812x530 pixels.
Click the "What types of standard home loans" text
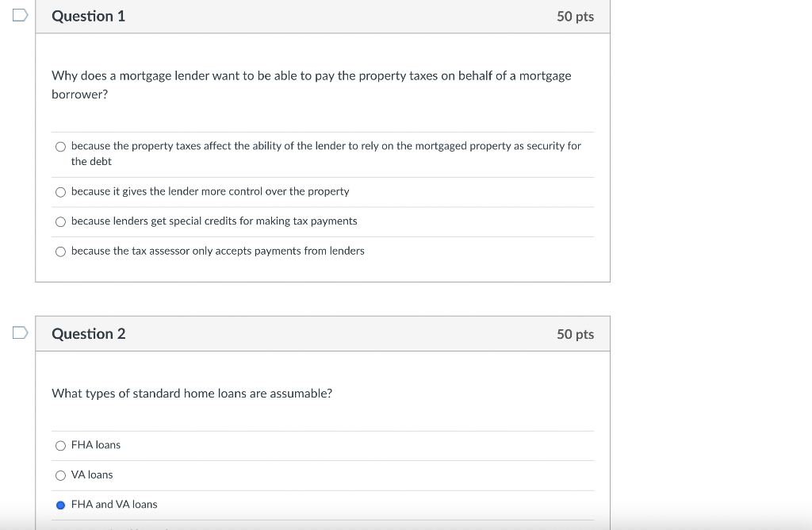pyautogui.click(x=192, y=394)
